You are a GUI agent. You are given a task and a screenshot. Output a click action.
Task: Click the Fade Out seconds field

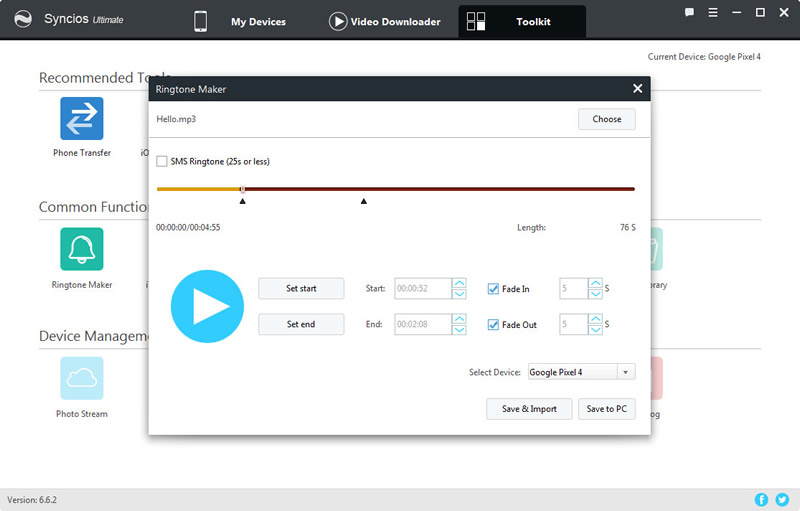click(x=574, y=324)
